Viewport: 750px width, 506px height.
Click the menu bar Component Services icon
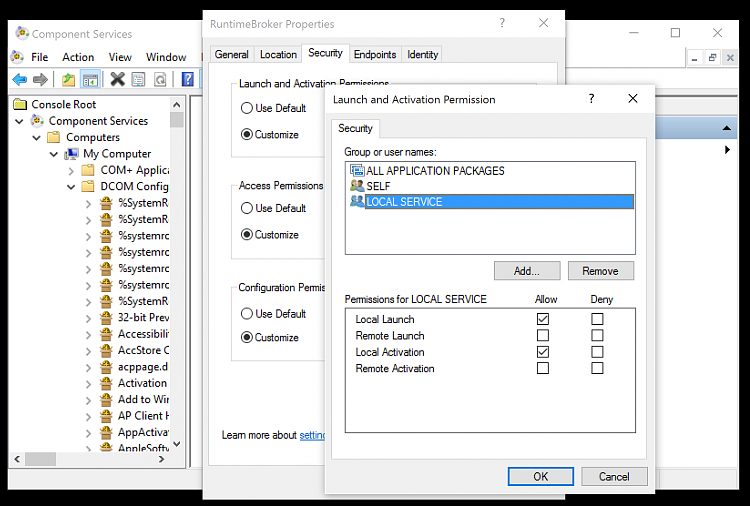[x=17, y=57]
